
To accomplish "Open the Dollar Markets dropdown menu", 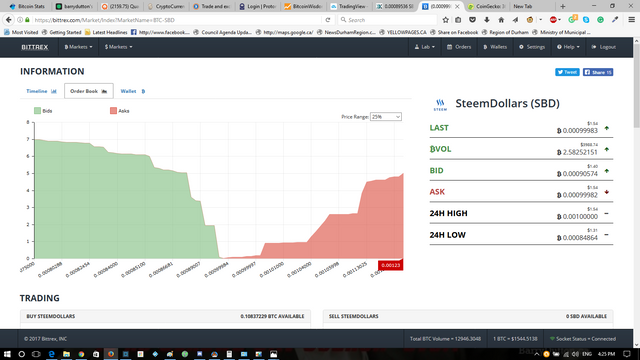I will coord(118,47).
